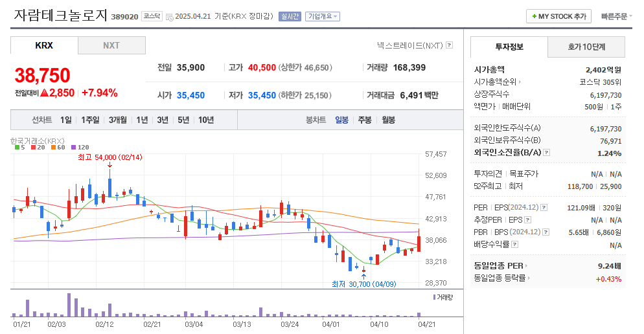Click the calendar icon before the date 2025.04.21
The image size is (644, 334).
169,17
